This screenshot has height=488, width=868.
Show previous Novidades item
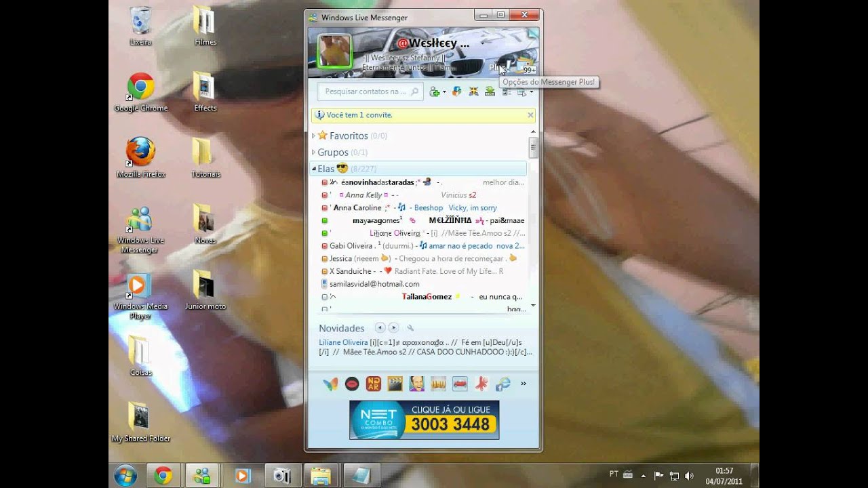380,327
